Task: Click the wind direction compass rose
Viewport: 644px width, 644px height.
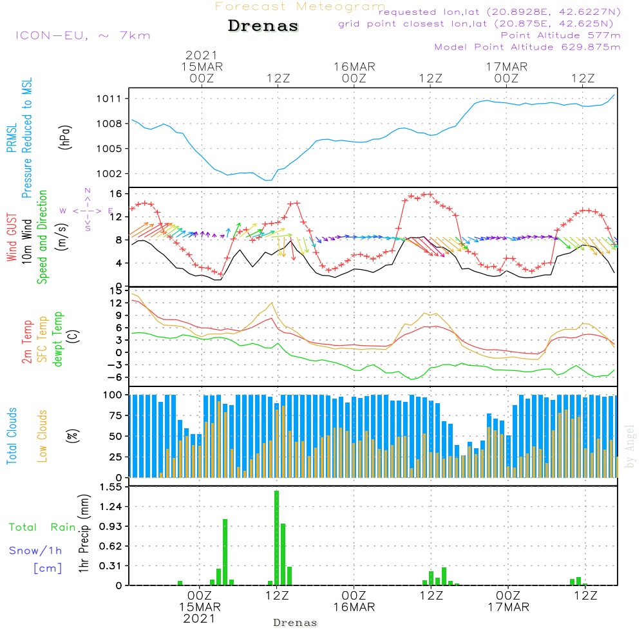Action: pos(87,210)
